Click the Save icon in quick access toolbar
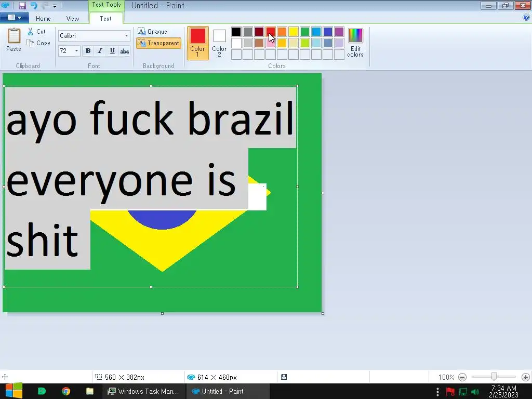The image size is (532, 399). pyautogui.click(x=22, y=5)
